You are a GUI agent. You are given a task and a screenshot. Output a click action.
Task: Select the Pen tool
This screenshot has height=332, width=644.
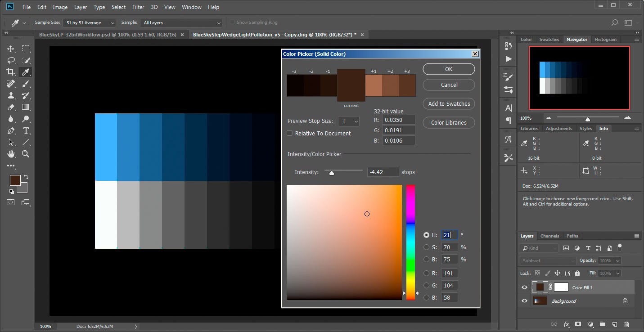coord(11,130)
